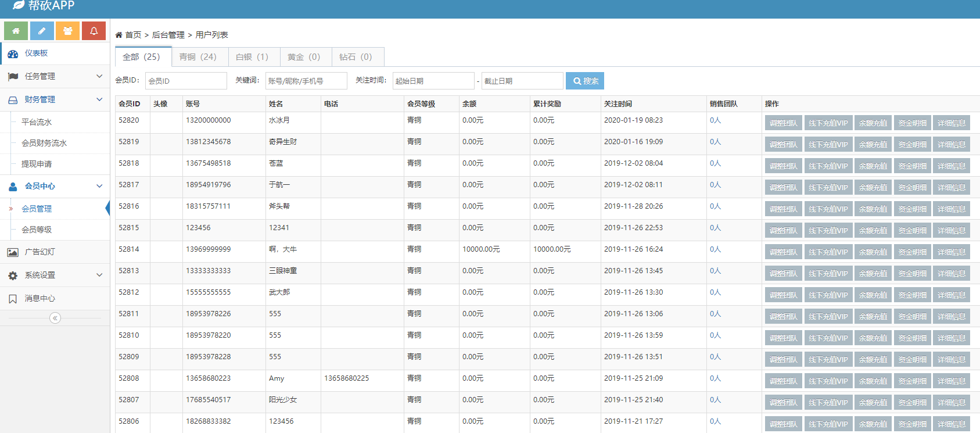Screen dimensions: 980x433
Task: Click 余额充值 for member 52818
Action: coord(873,166)
